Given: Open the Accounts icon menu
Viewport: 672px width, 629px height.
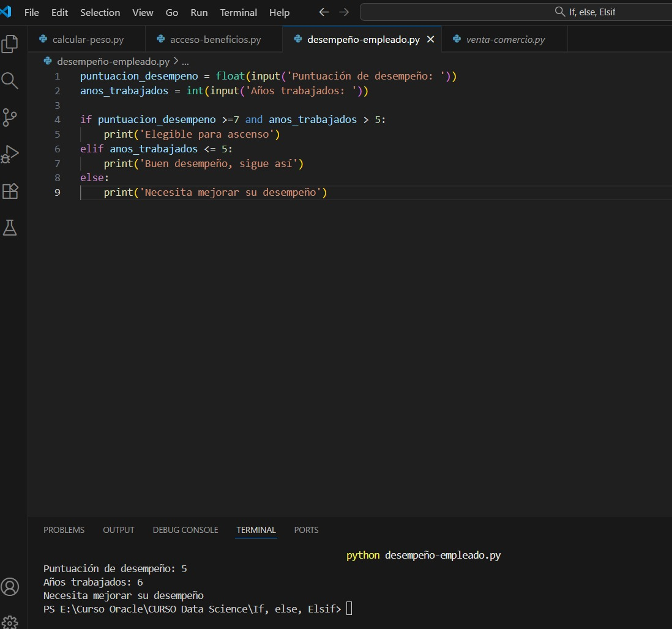Looking at the screenshot, I should point(10,586).
